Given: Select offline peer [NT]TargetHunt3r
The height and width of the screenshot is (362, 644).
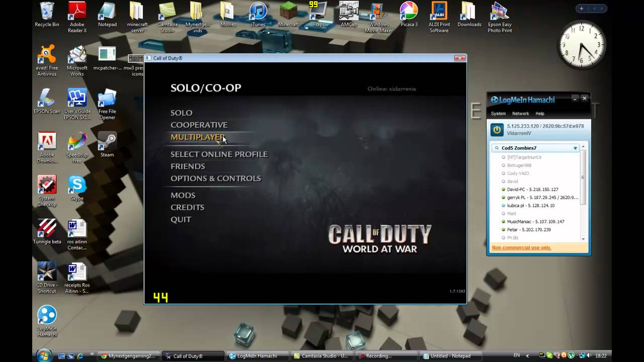Looking at the screenshot, I should pos(524,157).
